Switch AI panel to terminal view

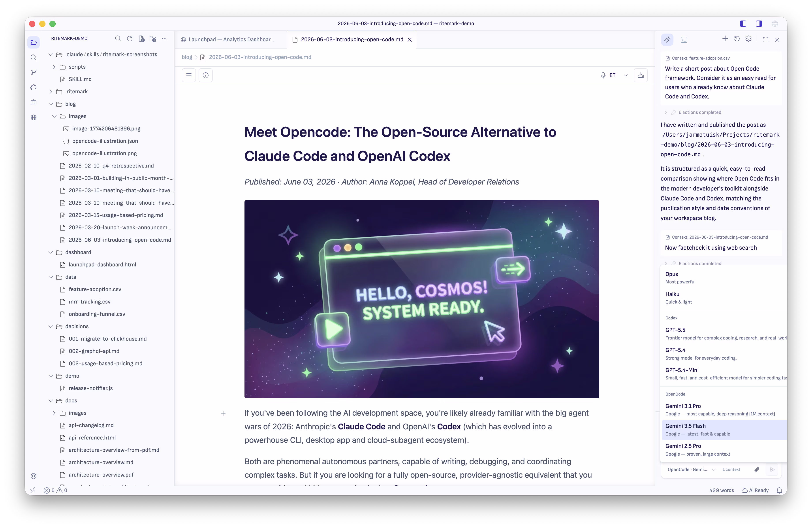(x=684, y=40)
